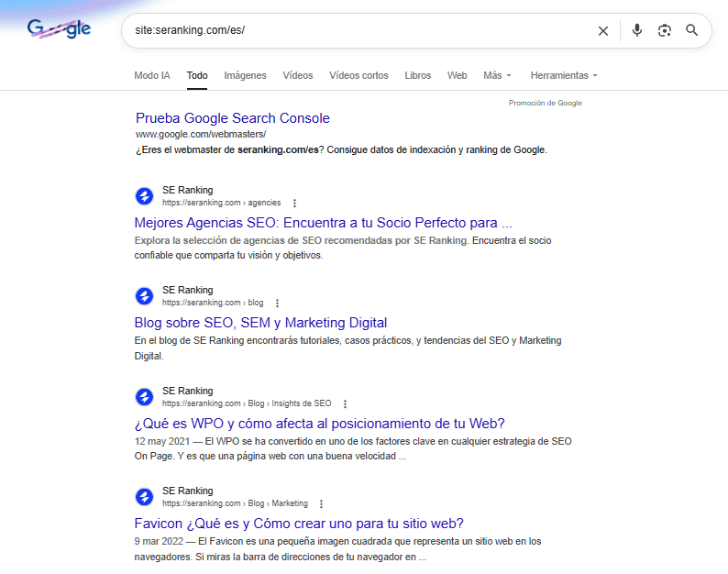Open the Mejores Agencias SEO result
Image resolution: width=728 pixels, height=574 pixels.
[x=323, y=223]
